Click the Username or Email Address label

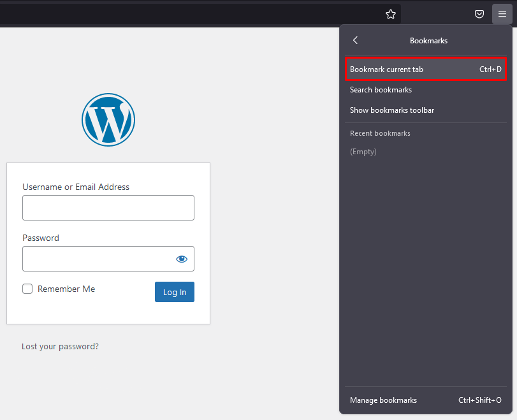(76, 187)
